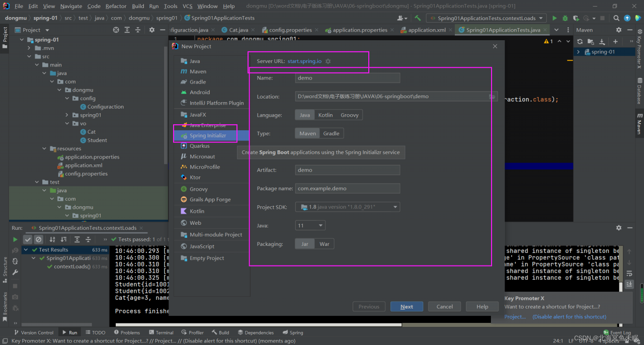Open the VCS menu
Viewport: 644px width, 345px height.
(x=187, y=6)
